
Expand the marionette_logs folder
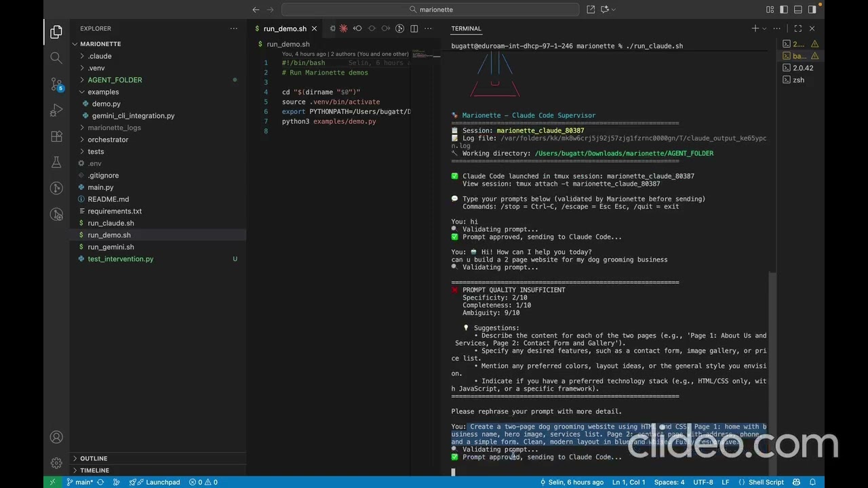point(158,127)
